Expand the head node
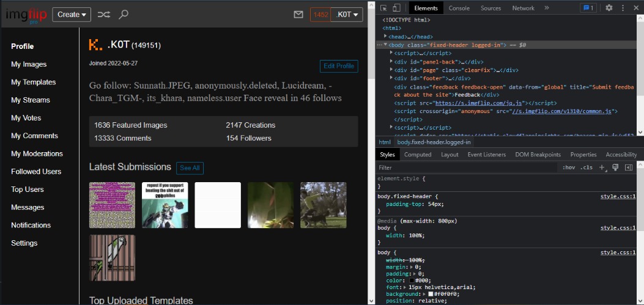 tap(385, 37)
